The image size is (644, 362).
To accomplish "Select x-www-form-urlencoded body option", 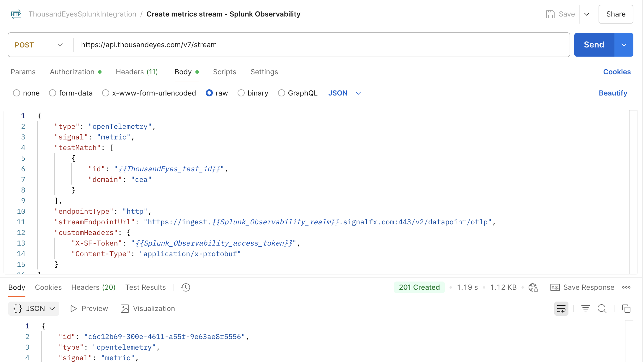I will [x=106, y=93].
